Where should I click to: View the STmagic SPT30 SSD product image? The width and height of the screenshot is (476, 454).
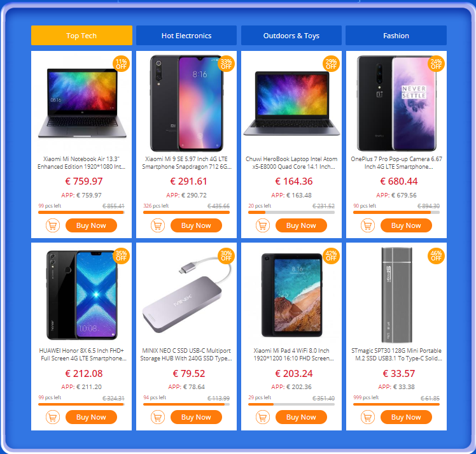(x=396, y=295)
